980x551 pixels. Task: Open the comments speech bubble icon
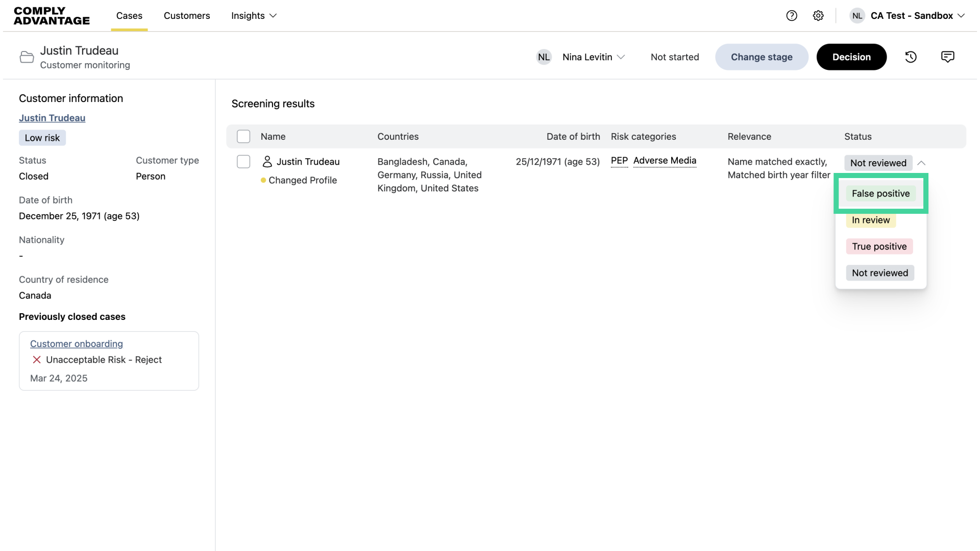click(x=947, y=57)
